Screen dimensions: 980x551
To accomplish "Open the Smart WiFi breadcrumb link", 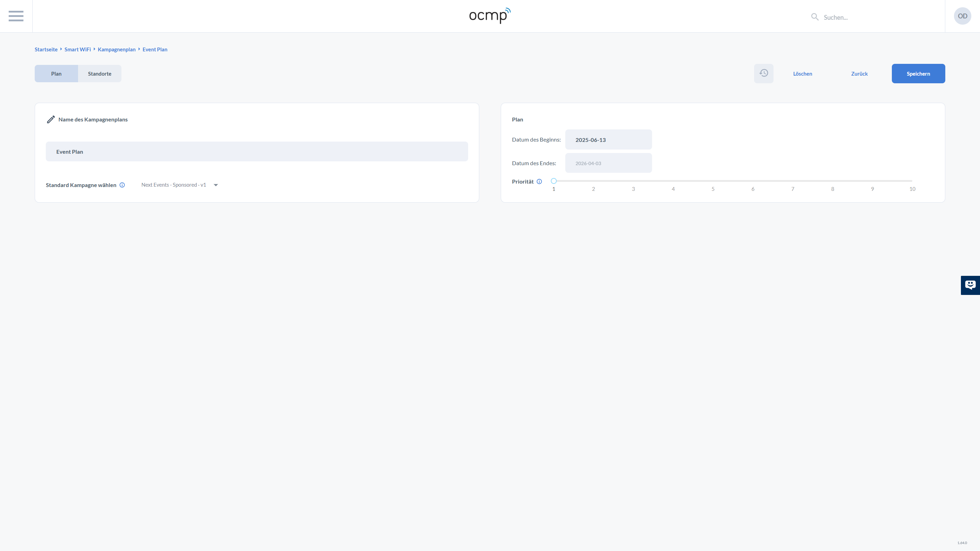I will pos(78,49).
